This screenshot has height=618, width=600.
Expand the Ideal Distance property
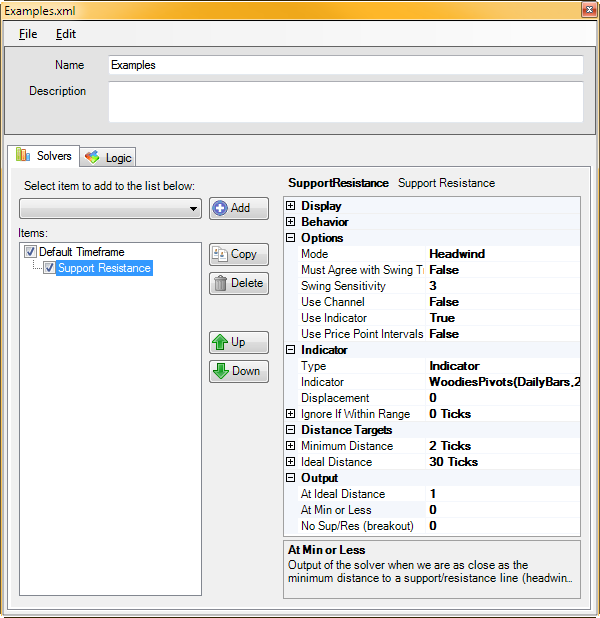pos(291,462)
